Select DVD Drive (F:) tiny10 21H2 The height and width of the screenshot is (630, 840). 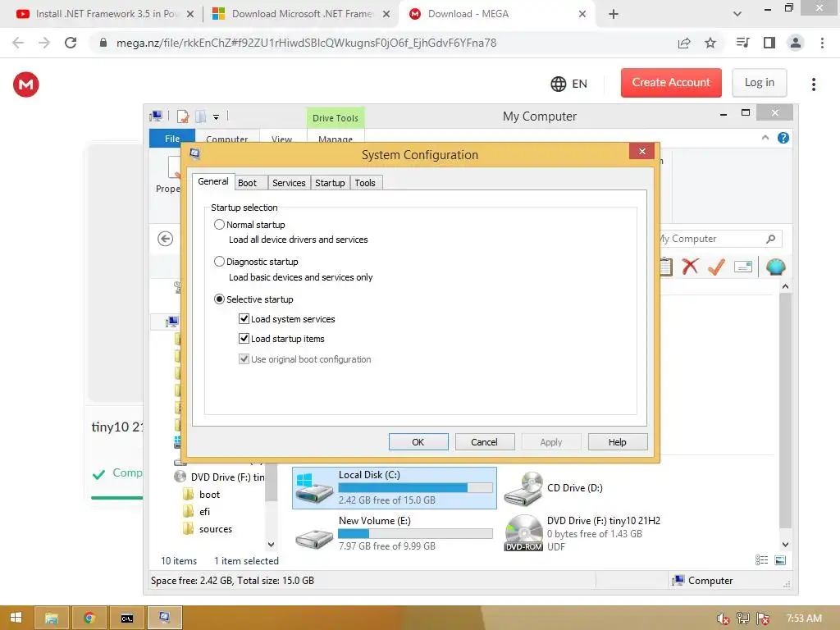coord(583,533)
